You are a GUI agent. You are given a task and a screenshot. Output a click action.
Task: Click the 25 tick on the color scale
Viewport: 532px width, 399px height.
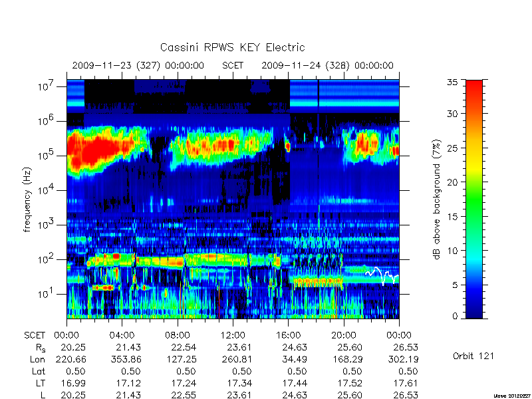[x=453, y=148]
